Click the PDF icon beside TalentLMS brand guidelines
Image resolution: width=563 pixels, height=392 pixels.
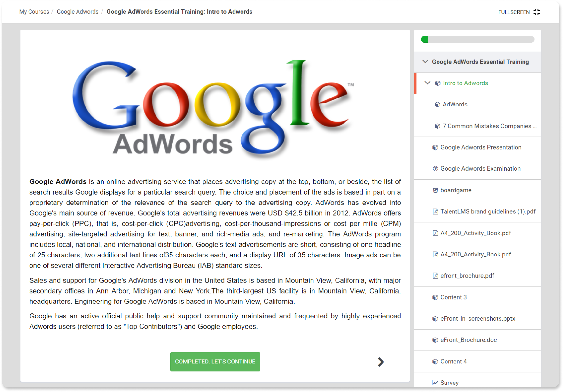435,212
